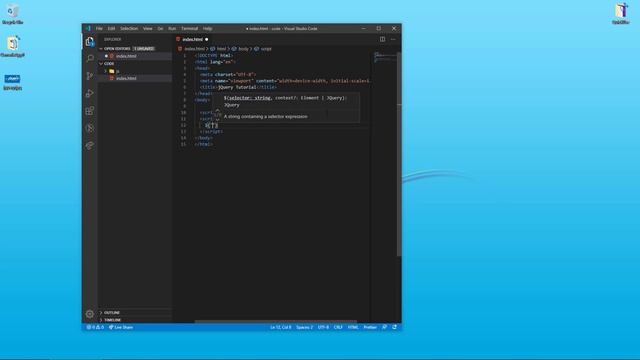
Task: Open the top-right desktop shortcut icon
Action: (621, 13)
